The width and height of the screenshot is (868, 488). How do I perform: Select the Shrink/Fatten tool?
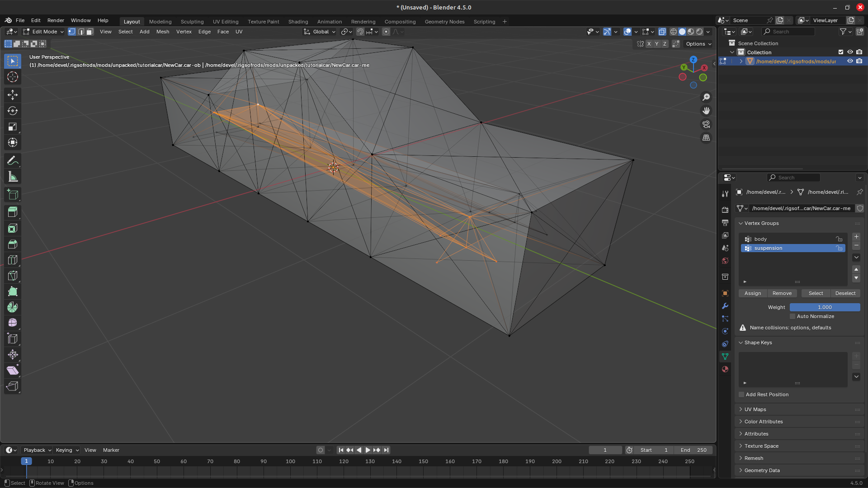pyautogui.click(x=13, y=355)
